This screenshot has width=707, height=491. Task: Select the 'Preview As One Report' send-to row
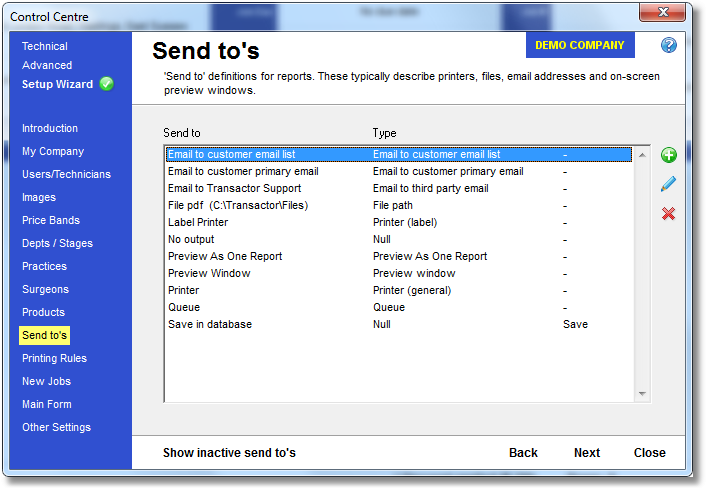coord(399,256)
